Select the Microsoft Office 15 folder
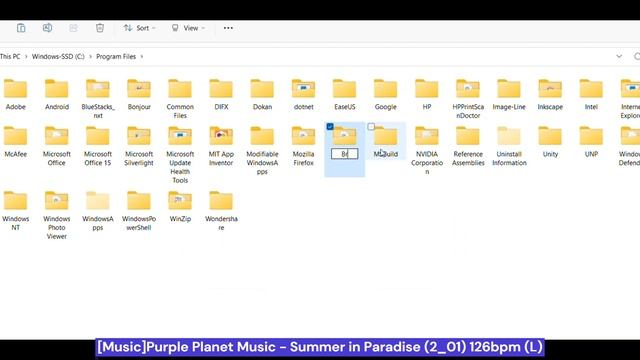Image resolution: width=640 pixels, height=360 pixels. [98, 146]
